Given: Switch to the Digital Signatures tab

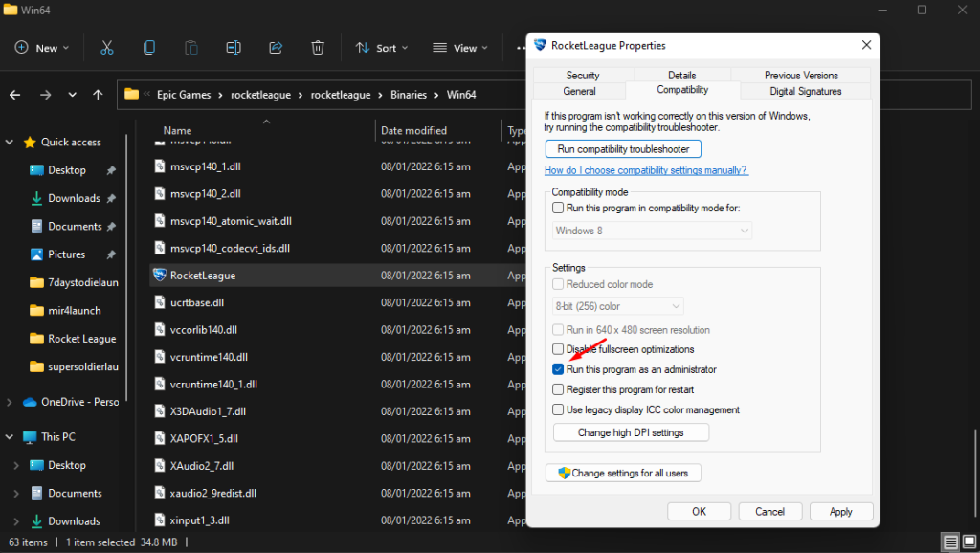Looking at the screenshot, I should (x=805, y=91).
